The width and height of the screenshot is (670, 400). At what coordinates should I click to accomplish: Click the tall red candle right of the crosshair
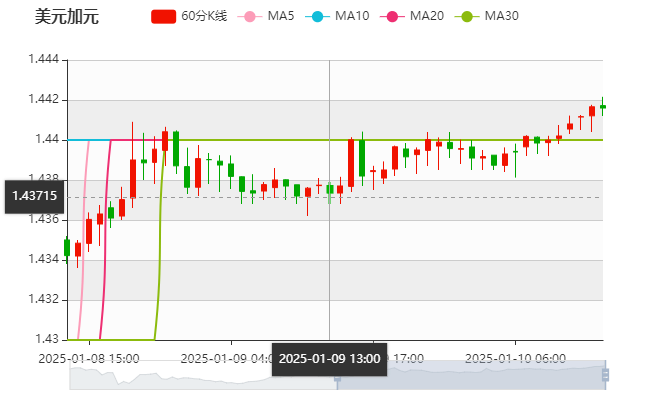pos(351,160)
